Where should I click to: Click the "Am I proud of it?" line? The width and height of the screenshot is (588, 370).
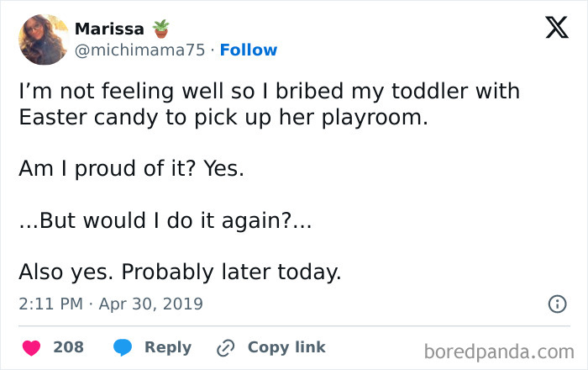click(x=131, y=168)
